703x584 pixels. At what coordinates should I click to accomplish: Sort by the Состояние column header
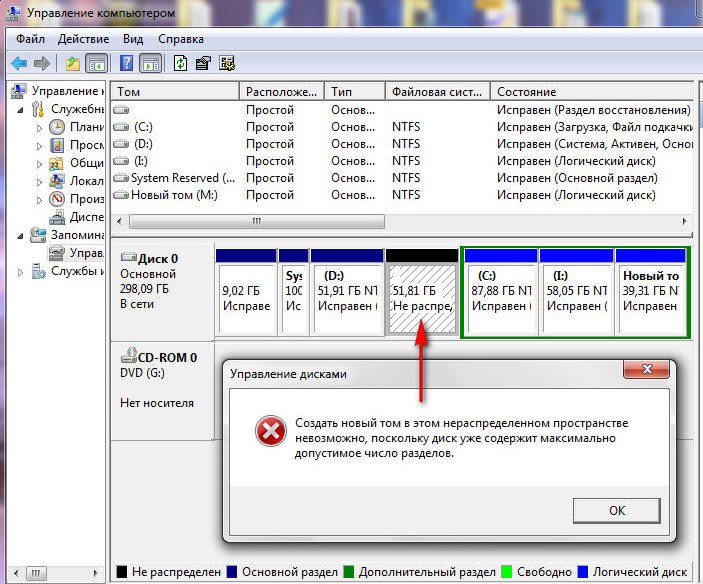click(x=592, y=91)
